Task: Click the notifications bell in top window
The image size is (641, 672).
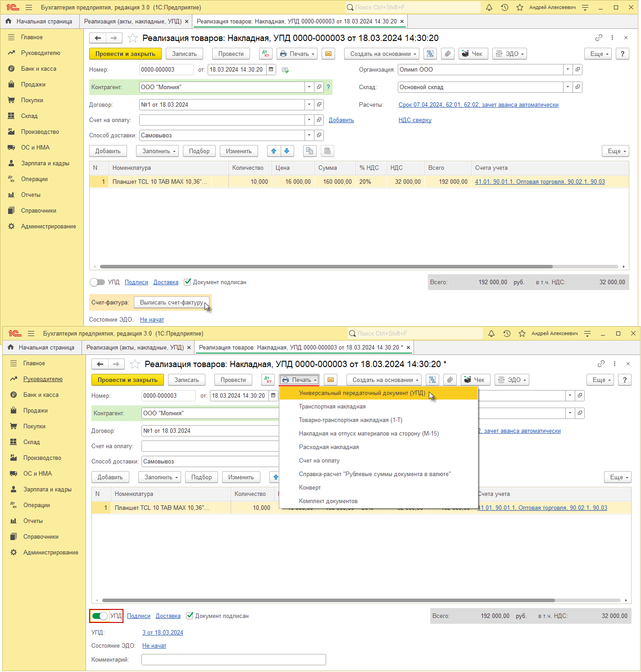Action: coord(489,7)
